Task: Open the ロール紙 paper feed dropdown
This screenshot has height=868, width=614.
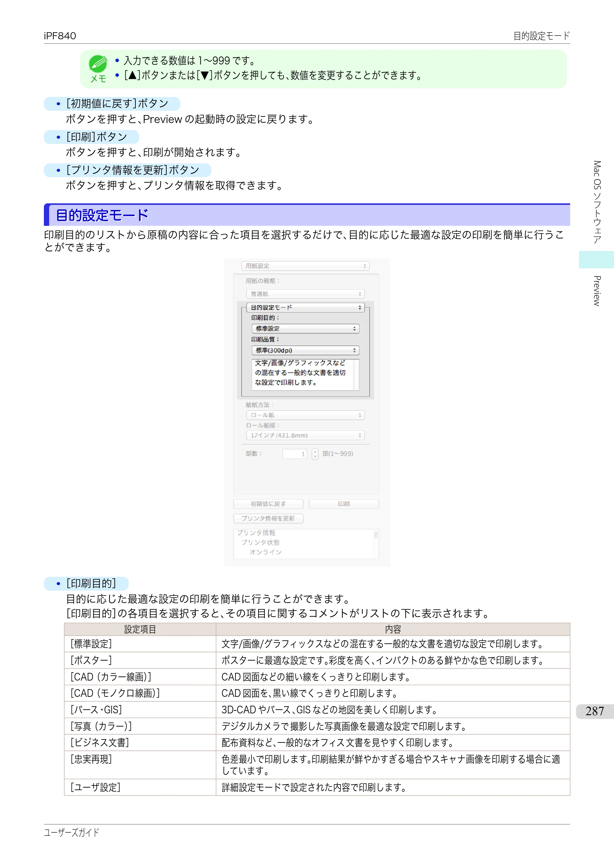Action: 305,415
